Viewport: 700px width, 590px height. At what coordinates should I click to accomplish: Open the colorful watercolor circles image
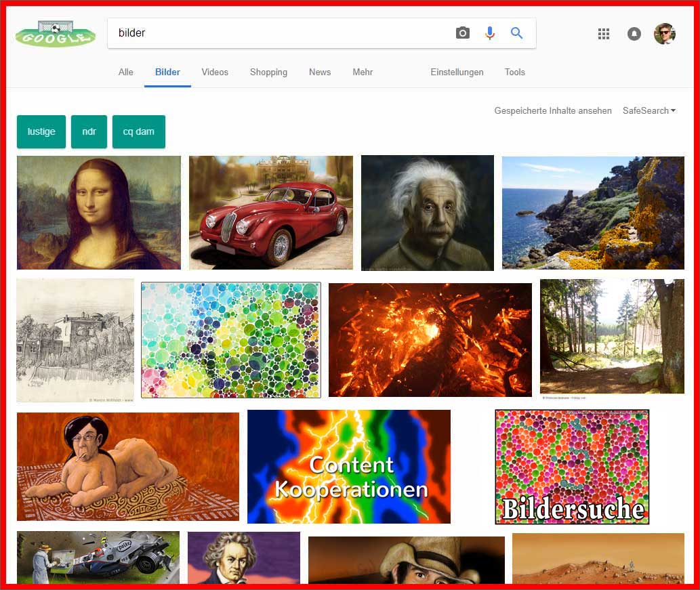click(231, 340)
